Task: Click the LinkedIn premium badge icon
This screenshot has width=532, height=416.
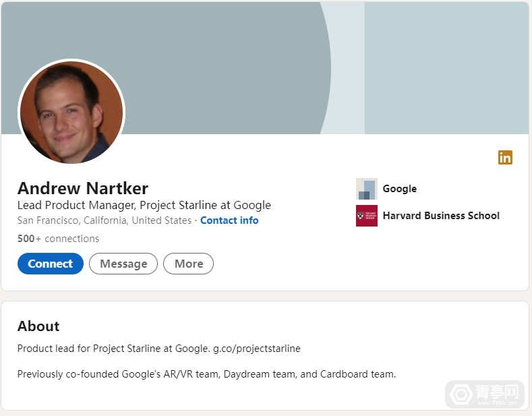Action: coord(505,158)
